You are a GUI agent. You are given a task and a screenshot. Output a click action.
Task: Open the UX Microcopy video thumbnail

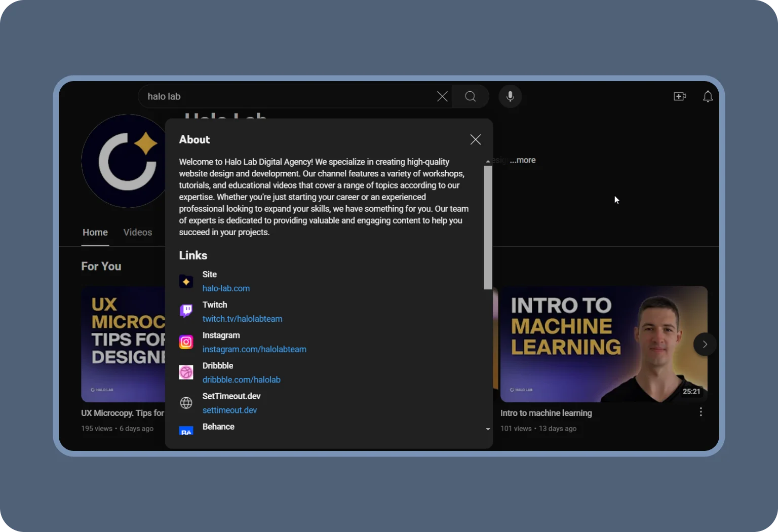(x=123, y=344)
